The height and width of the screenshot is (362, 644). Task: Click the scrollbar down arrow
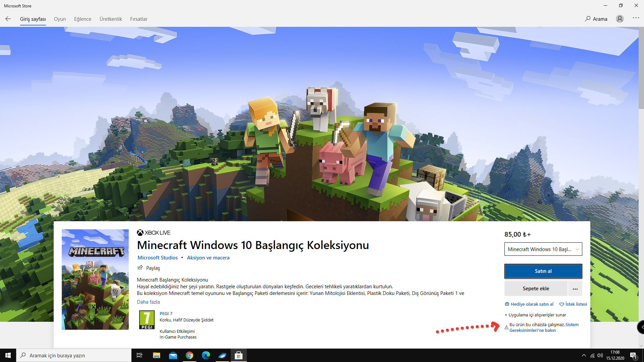[x=641, y=346]
